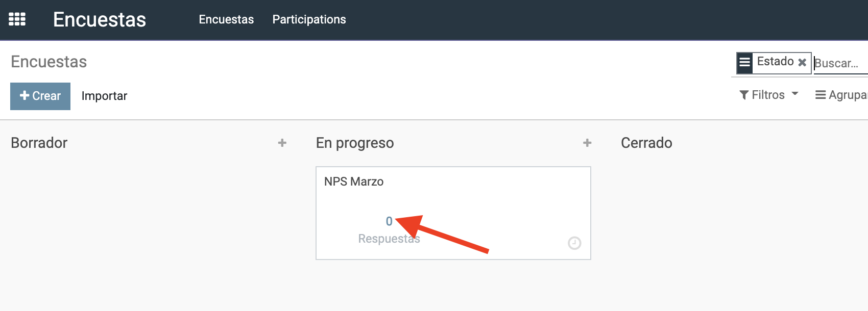This screenshot has width=868, height=311.
Task: Focus the Buscar search field
Action: click(x=840, y=63)
